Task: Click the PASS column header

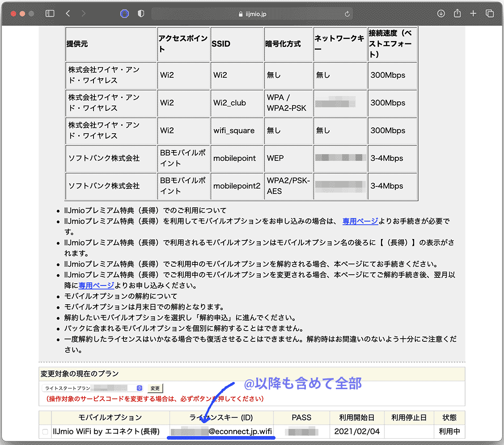Action: pyautogui.click(x=301, y=417)
